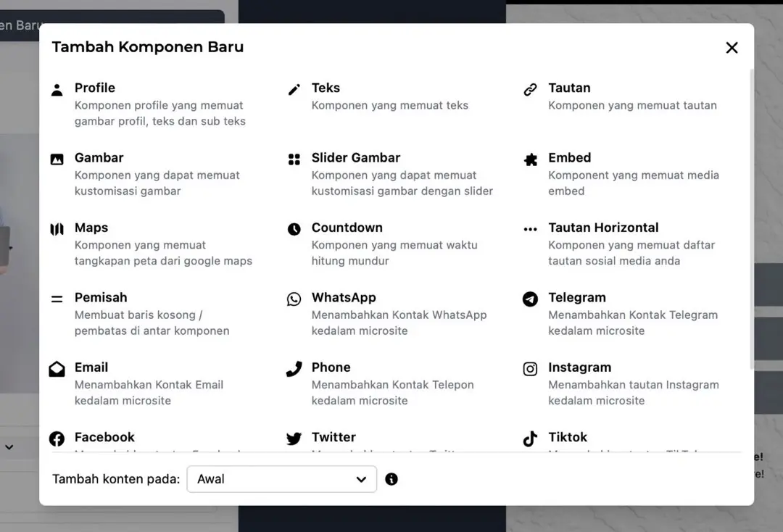Add the Tautan Horizontal component
The image size is (783, 532).
pyautogui.click(x=603, y=228)
